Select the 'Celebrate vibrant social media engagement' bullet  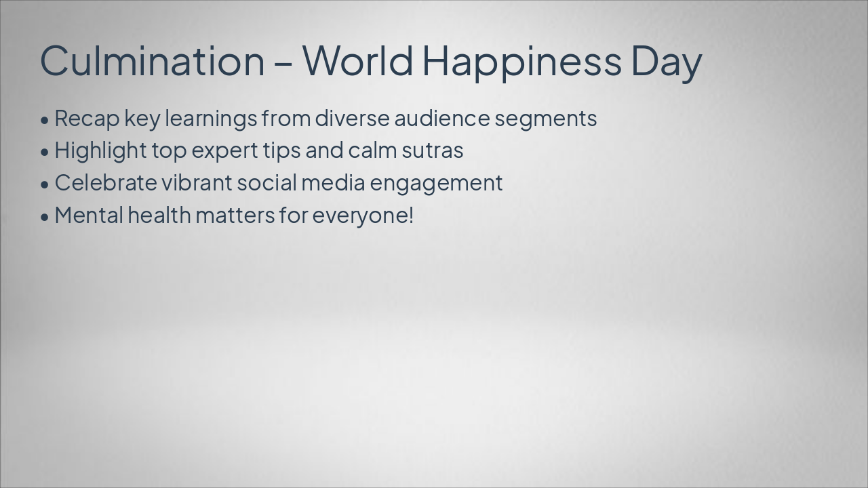point(278,183)
